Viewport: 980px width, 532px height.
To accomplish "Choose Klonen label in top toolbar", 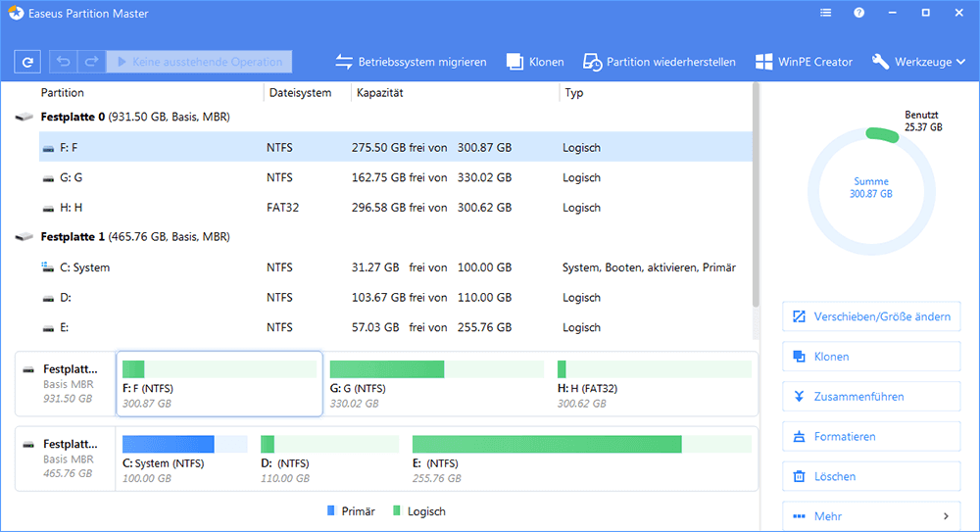I will point(546,62).
